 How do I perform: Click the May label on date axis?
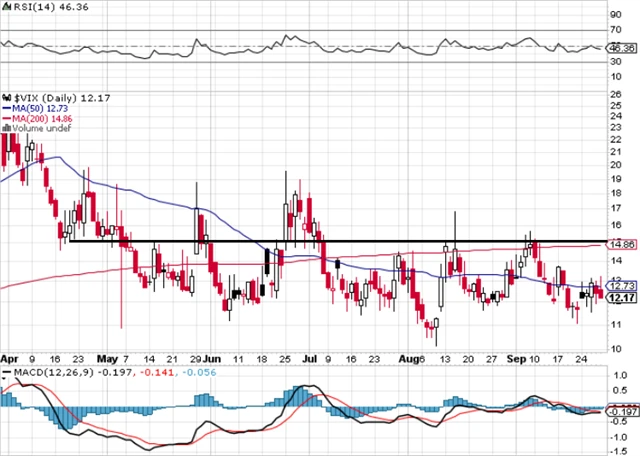pos(107,357)
